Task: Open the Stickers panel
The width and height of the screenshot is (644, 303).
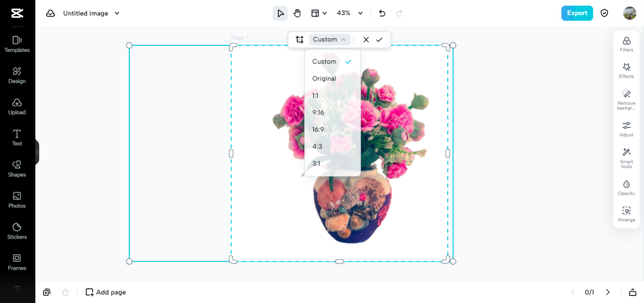Action: tap(17, 232)
